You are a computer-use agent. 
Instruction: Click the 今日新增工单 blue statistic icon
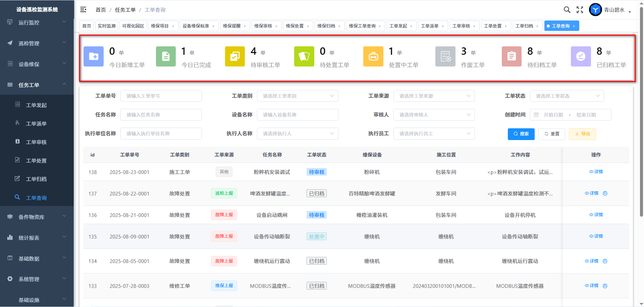(93, 56)
